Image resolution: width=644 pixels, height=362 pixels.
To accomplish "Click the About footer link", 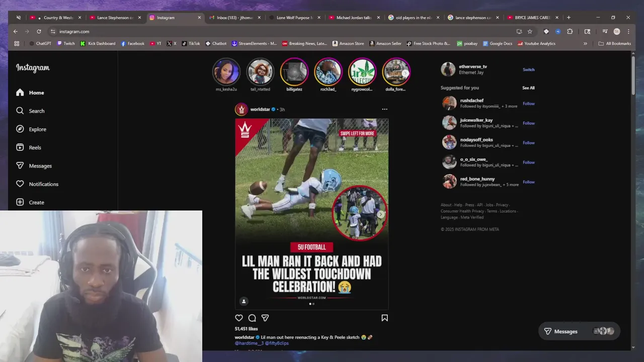I will click(x=446, y=205).
